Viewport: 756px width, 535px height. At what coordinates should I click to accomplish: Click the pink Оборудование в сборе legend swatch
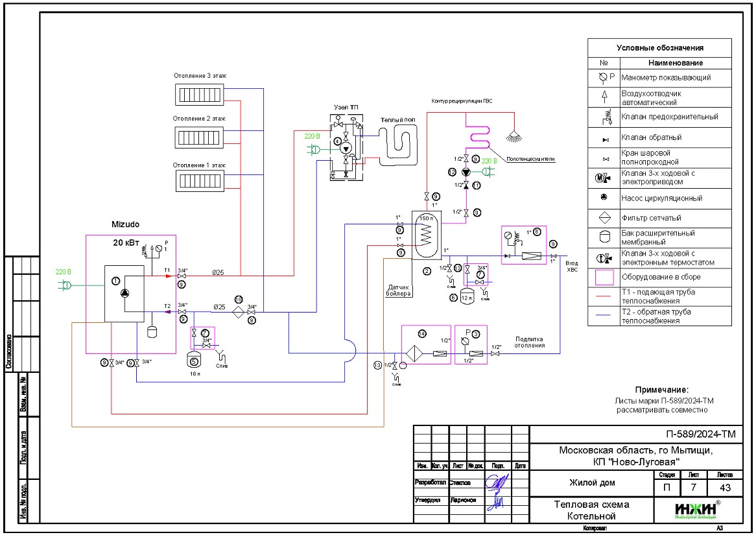click(604, 278)
